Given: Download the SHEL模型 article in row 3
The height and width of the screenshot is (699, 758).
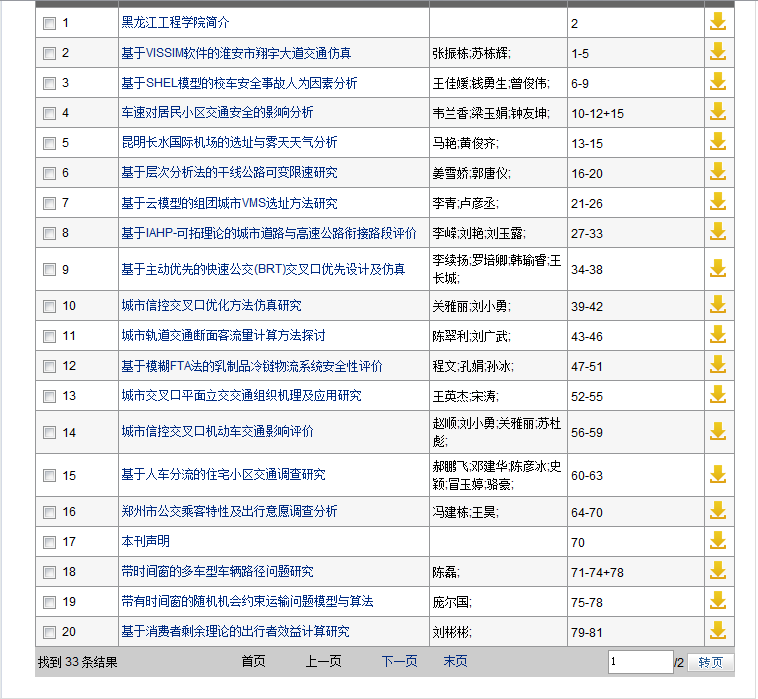Looking at the screenshot, I should 718,82.
